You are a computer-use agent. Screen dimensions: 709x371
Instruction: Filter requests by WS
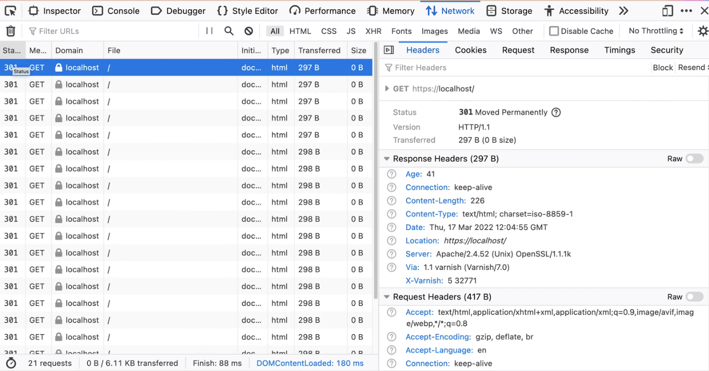[496, 31]
